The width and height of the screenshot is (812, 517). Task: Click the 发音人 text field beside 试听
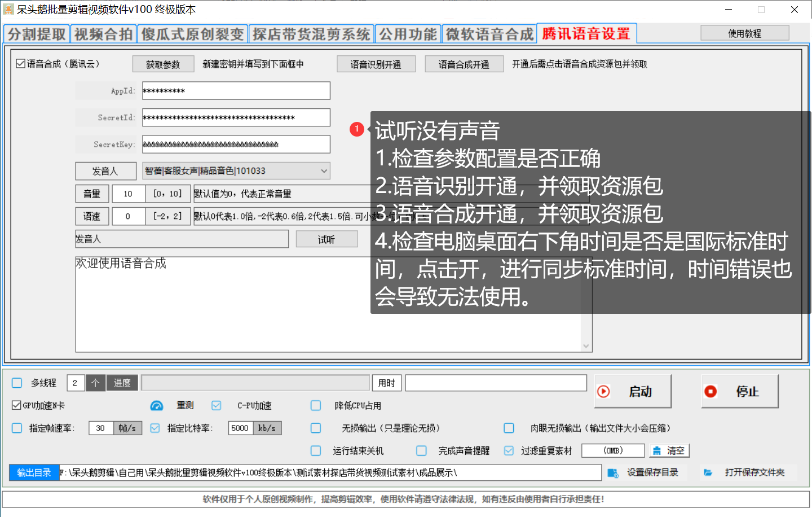[182, 239]
